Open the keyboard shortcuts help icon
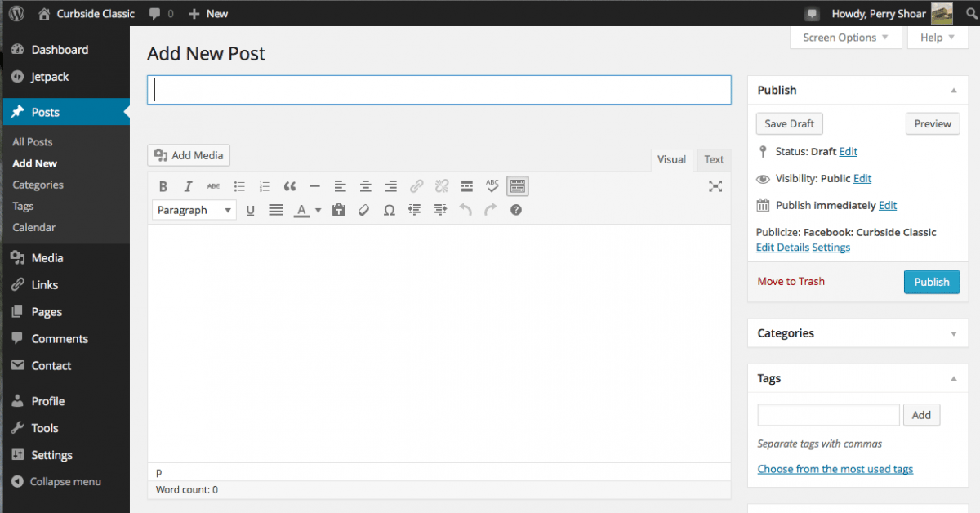Viewport: 980px width, 513px height. pyautogui.click(x=516, y=210)
